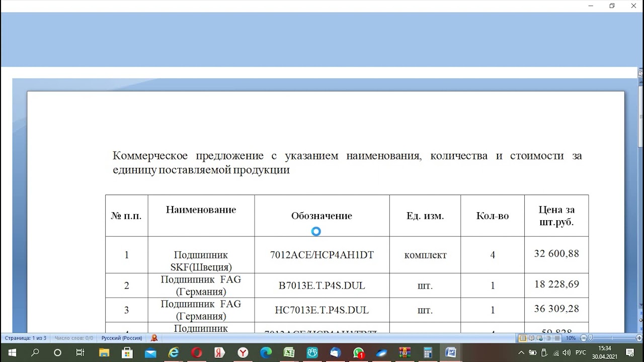Switch to Print Layout view
This screenshot has height=362, width=644.
pos(523,338)
